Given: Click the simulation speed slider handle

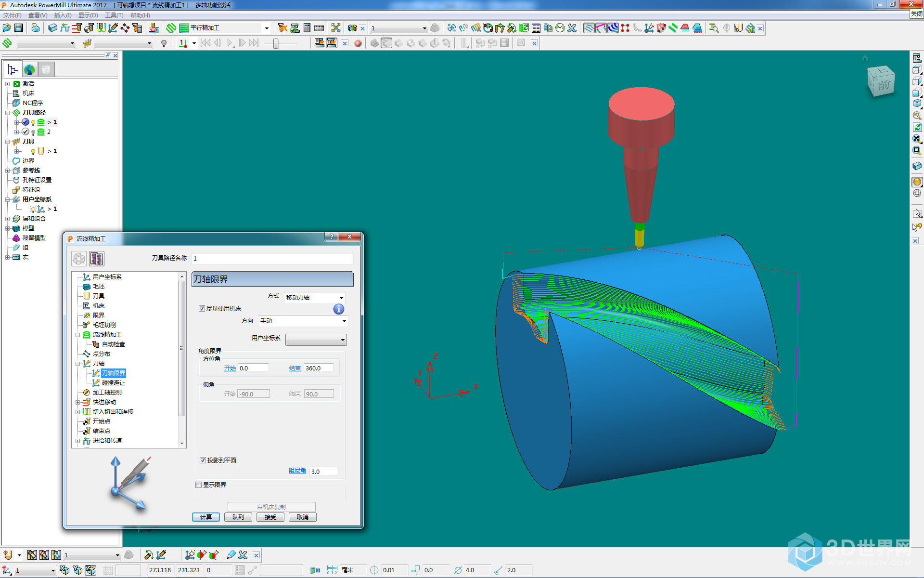Looking at the screenshot, I should (x=276, y=43).
